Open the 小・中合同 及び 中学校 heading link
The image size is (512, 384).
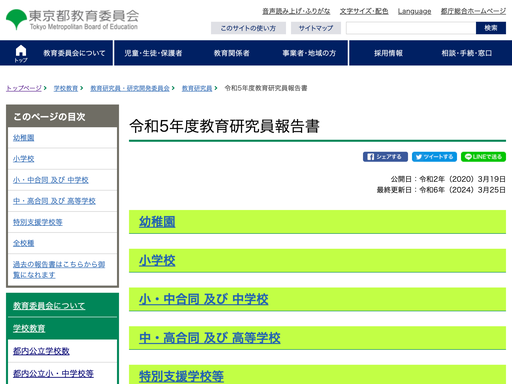(x=203, y=299)
